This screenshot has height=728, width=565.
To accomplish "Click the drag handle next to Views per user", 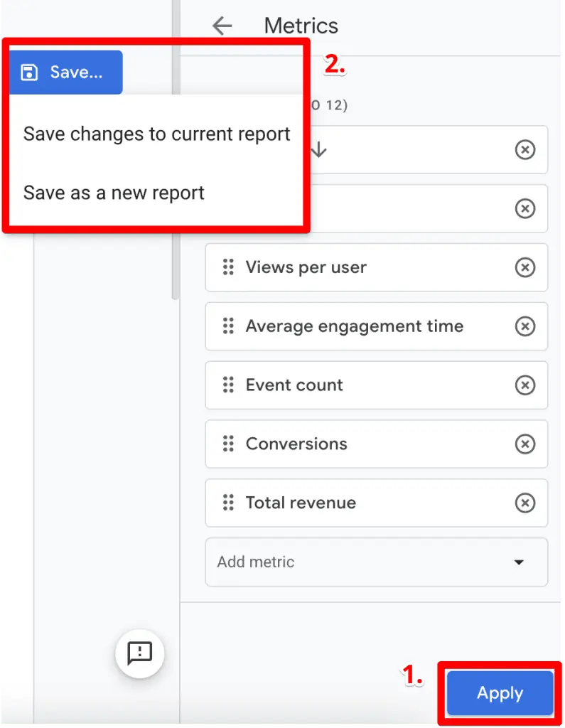I will coord(228,267).
